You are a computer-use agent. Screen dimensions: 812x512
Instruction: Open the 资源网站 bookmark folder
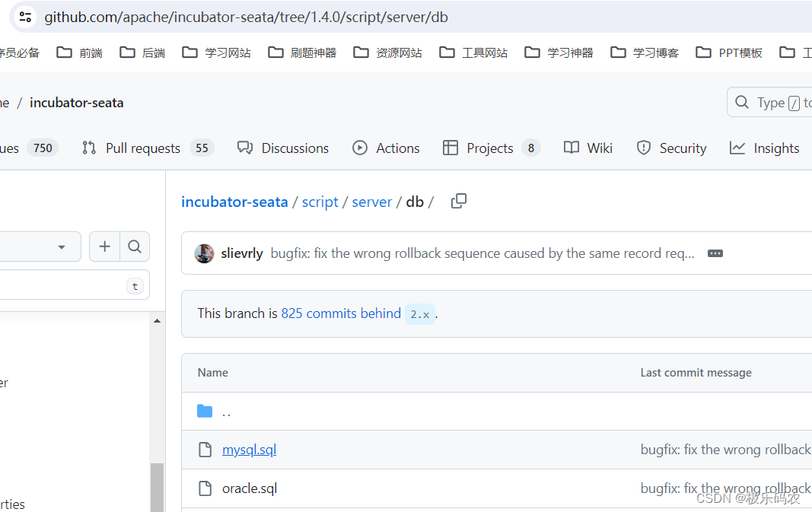388,52
